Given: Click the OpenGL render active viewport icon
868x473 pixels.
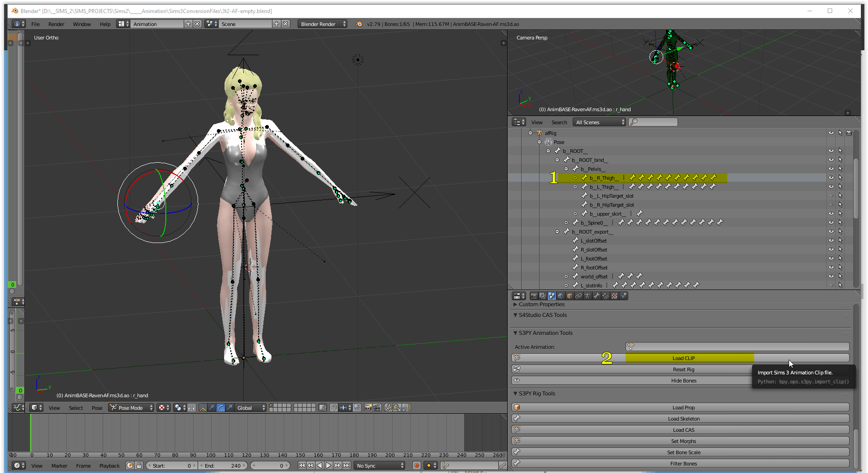Looking at the screenshot, I should coord(368,408).
